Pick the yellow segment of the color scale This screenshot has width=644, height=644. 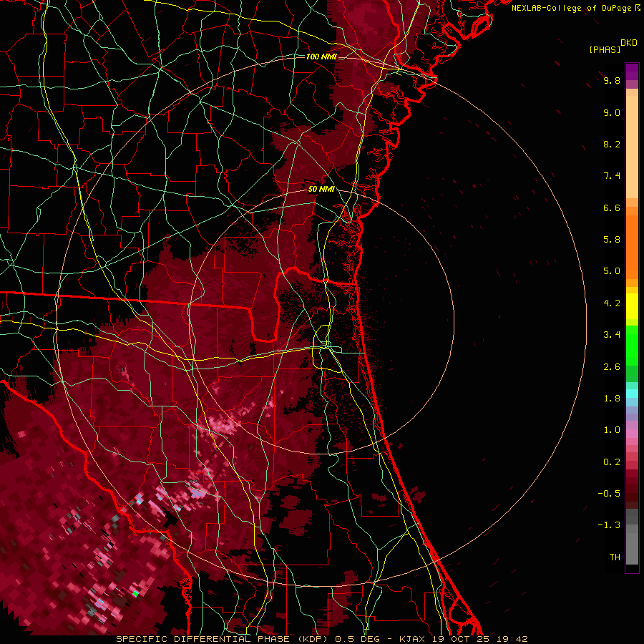coord(632,306)
